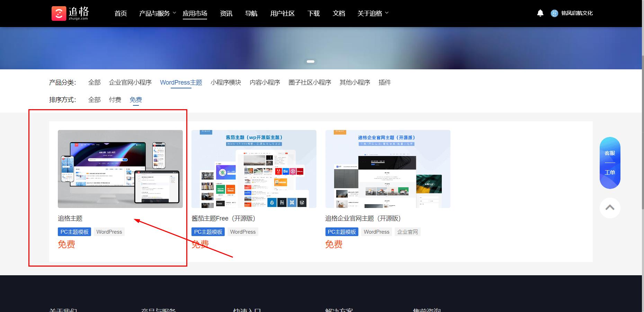Open the notification bell
The width and height of the screenshot is (644, 312).
[540, 13]
